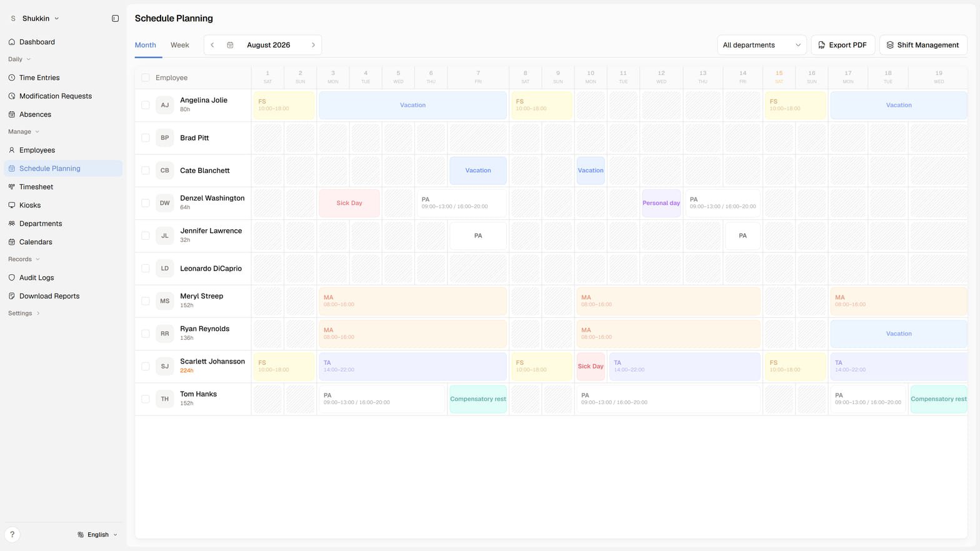Viewport: 980px width, 551px height.
Task: Click the Kiosks monitor icon
Action: coord(12,205)
